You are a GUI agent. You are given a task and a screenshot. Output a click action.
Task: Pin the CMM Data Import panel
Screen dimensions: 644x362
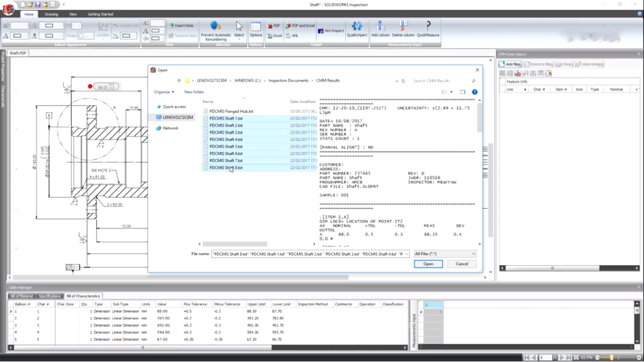click(x=638, y=54)
